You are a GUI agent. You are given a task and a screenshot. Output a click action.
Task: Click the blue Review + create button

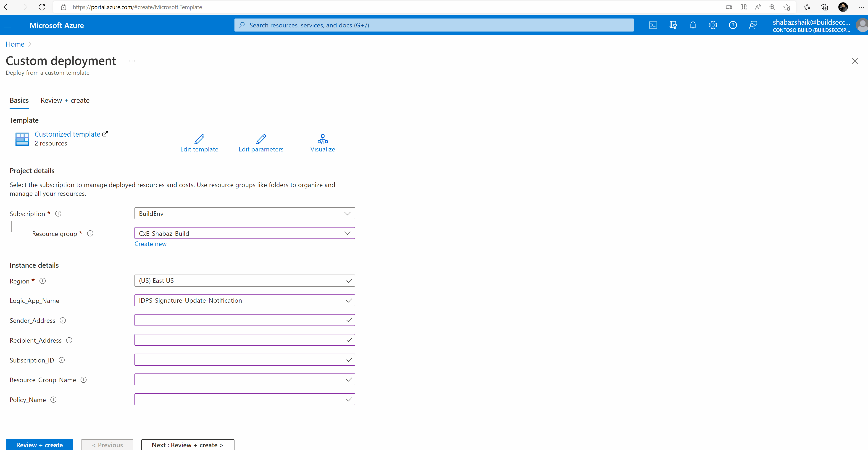tap(39, 445)
